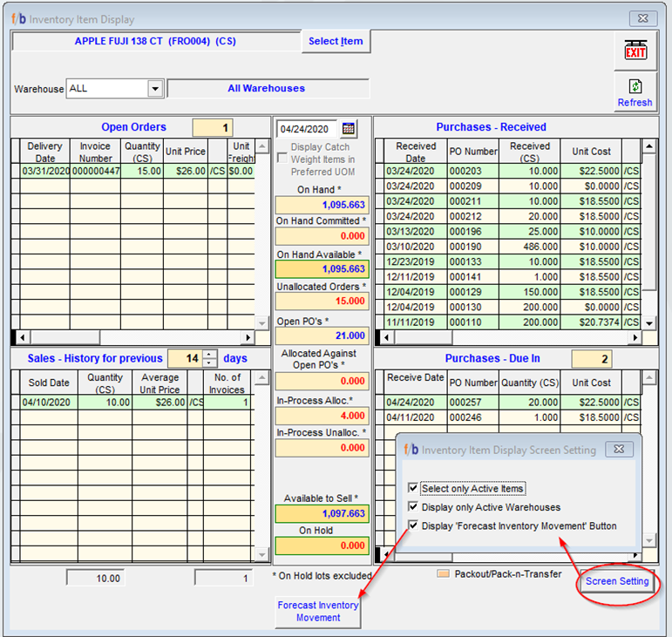672x637 pixels.
Task: Uncheck Select only Active Items
Action: tap(413, 489)
